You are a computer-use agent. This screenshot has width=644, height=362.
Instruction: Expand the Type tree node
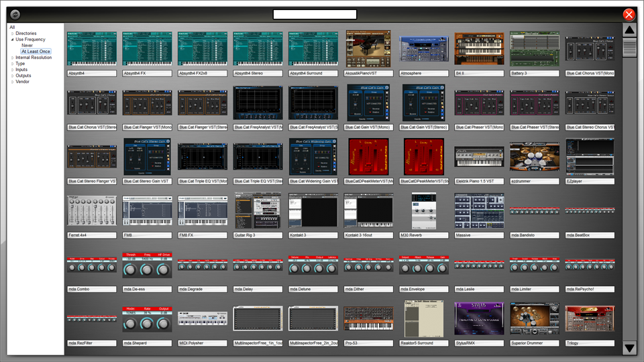[12, 64]
